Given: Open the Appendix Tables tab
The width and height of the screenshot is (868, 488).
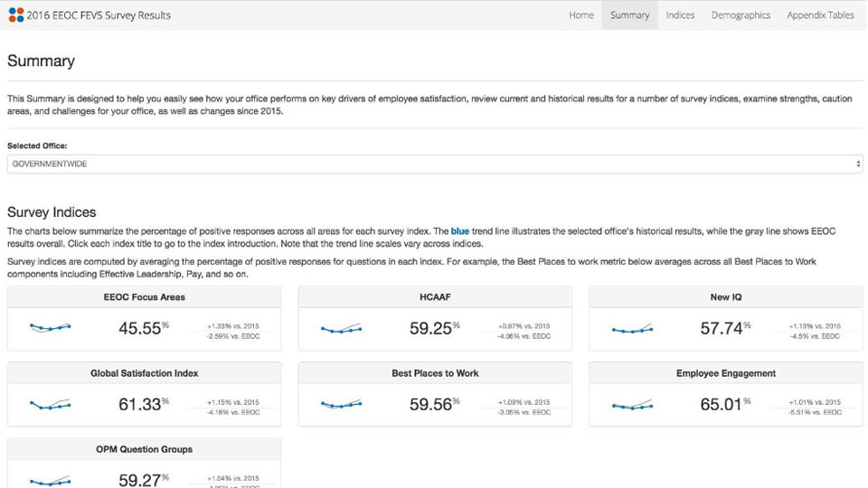Looking at the screenshot, I should coord(820,15).
